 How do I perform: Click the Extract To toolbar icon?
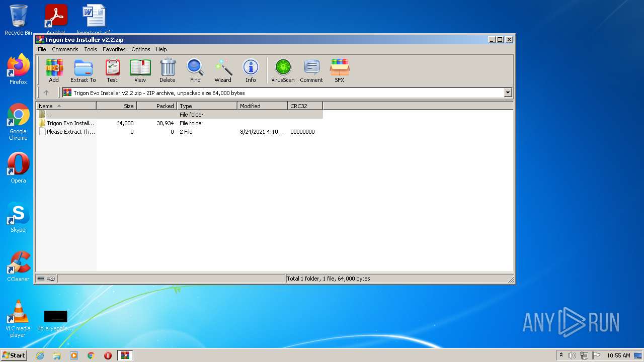click(x=83, y=71)
